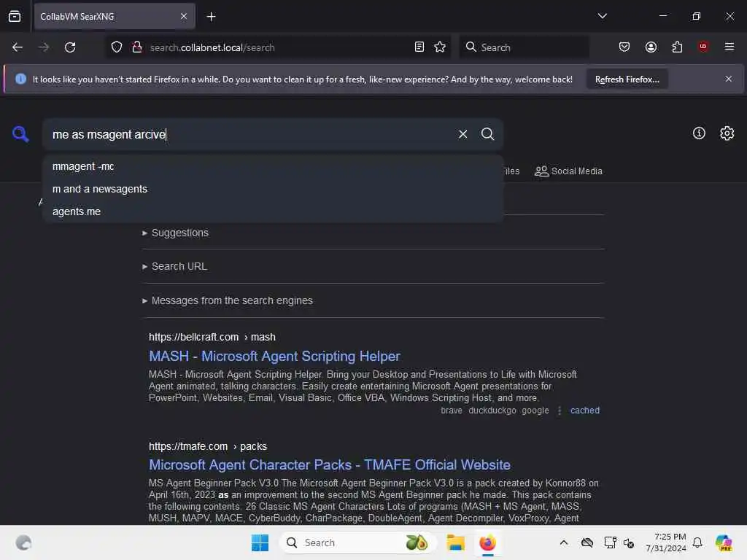Select suggestion 'm and a newsagents'
Image resolution: width=747 pixels, height=560 pixels.
tap(273, 189)
